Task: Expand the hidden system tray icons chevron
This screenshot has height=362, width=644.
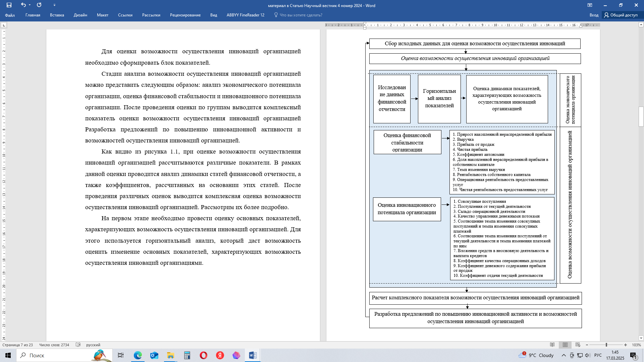Action: (x=564, y=355)
